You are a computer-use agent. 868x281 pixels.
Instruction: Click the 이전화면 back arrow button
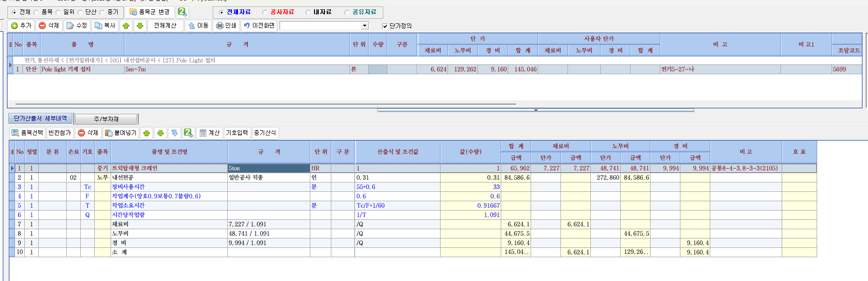[259, 26]
